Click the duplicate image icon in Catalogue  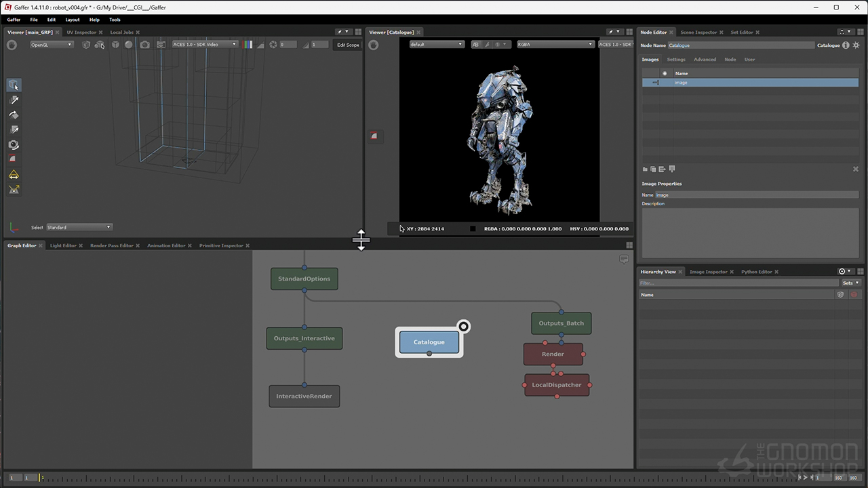click(x=653, y=169)
